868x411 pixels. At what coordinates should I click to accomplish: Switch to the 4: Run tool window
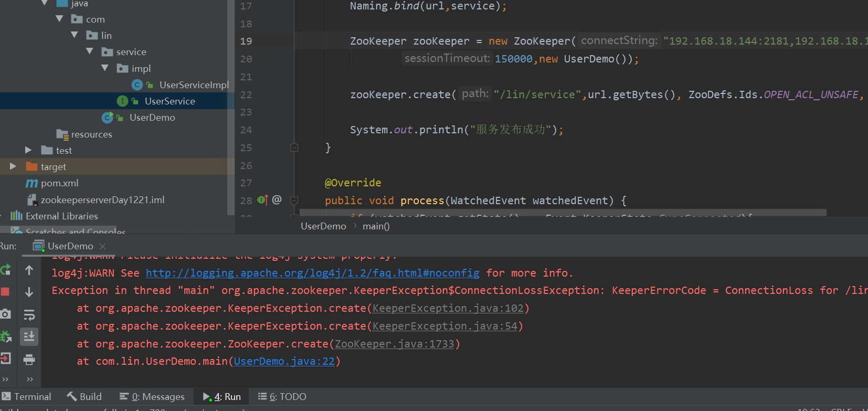[222, 397]
